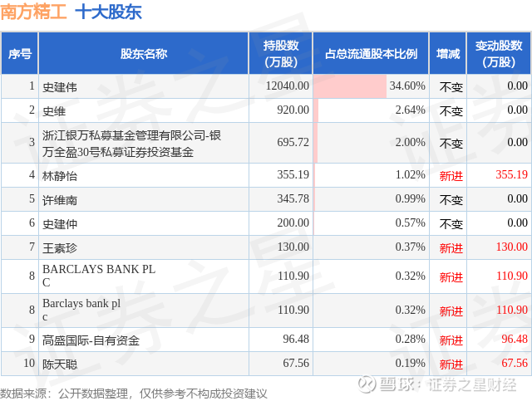Select shareholder name 史建伟
This screenshot has height=401, width=532.
click(x=60, y=87)
